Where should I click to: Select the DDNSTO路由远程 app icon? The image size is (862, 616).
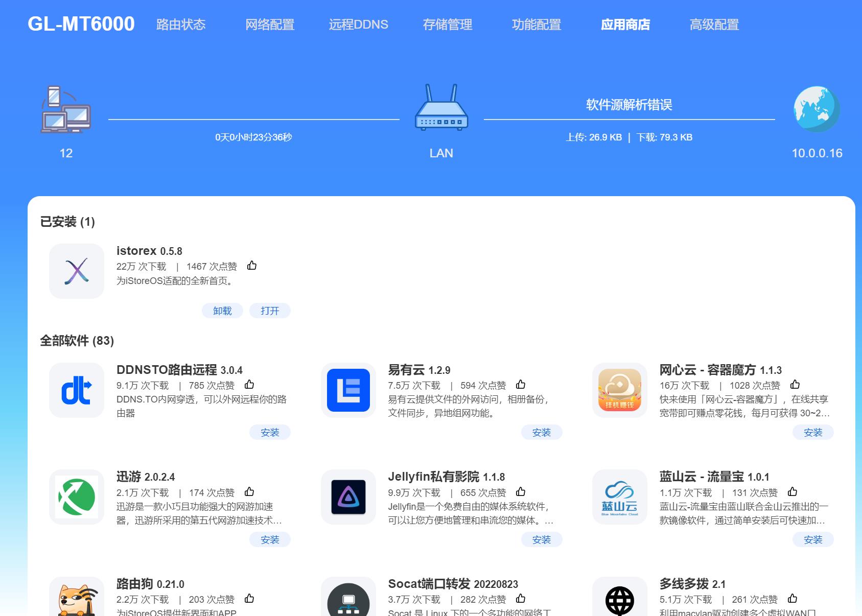pos(76,390)
